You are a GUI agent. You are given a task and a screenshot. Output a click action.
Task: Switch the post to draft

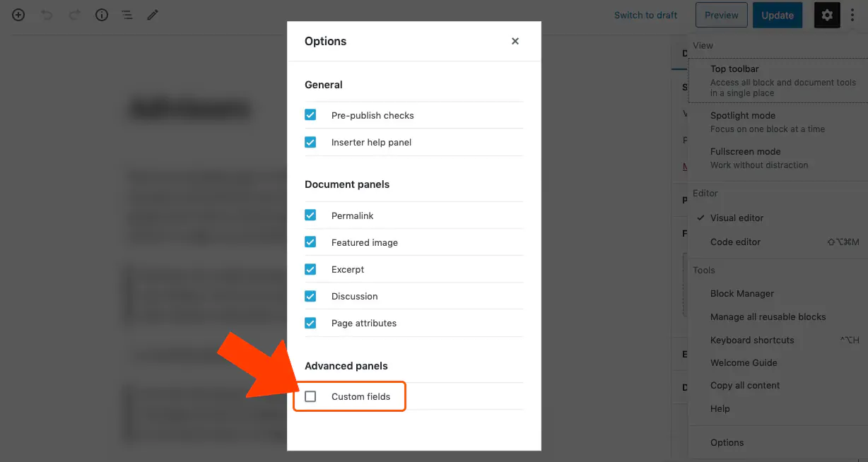(x=645, y=15)
